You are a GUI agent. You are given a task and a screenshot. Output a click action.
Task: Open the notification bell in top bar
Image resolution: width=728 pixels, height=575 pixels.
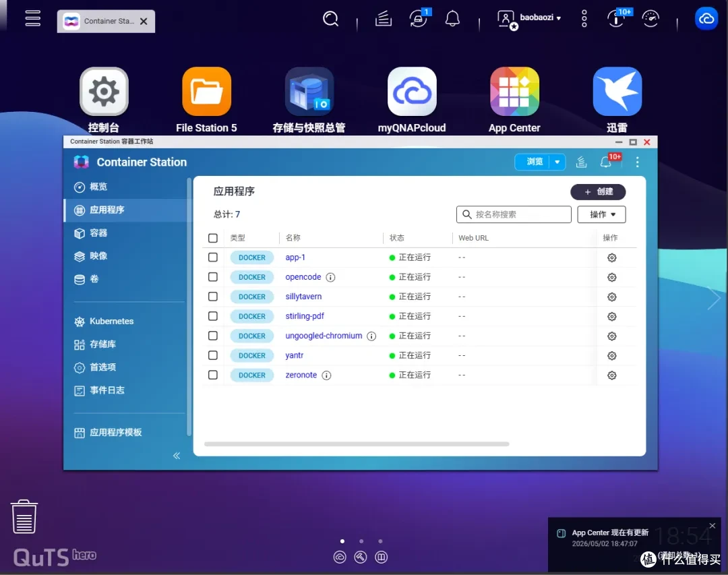point(452,19)
